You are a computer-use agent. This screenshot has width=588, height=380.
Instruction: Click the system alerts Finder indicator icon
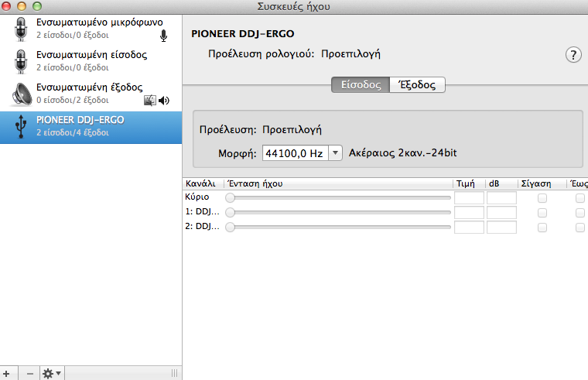150,100
